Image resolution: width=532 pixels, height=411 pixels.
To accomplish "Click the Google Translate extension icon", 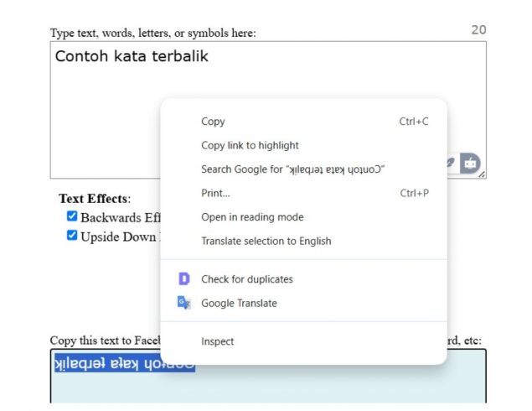I will 184,303.
